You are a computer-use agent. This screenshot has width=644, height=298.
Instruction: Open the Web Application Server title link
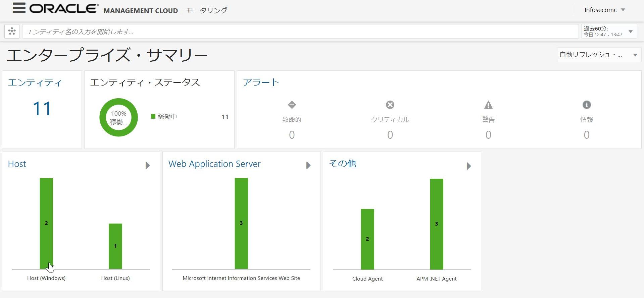(214, 164)
